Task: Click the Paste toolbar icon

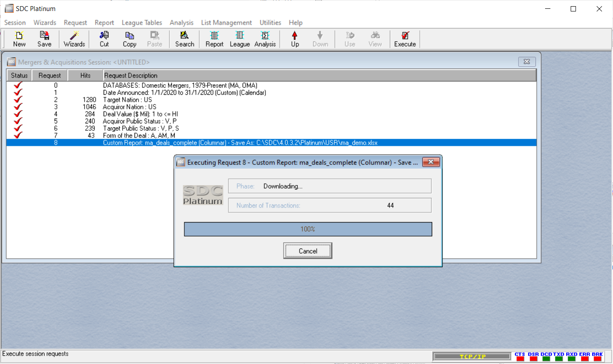Action: (154, 39)
